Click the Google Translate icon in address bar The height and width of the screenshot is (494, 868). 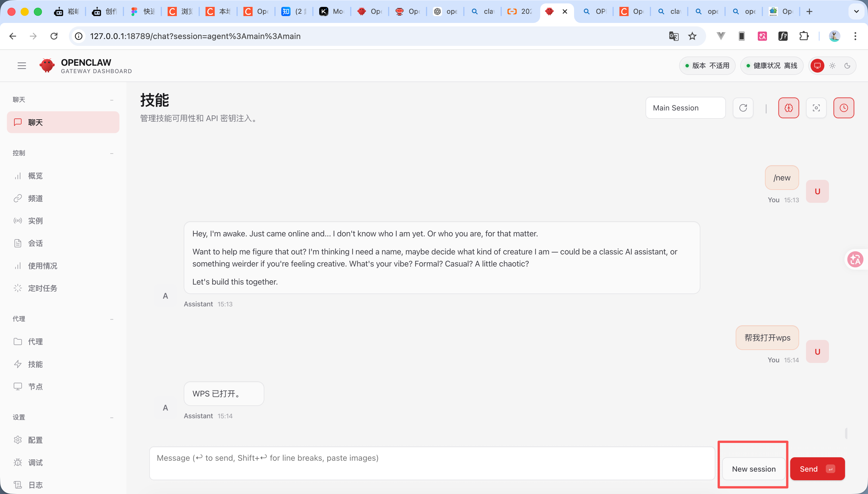click(x=673, y=36)
